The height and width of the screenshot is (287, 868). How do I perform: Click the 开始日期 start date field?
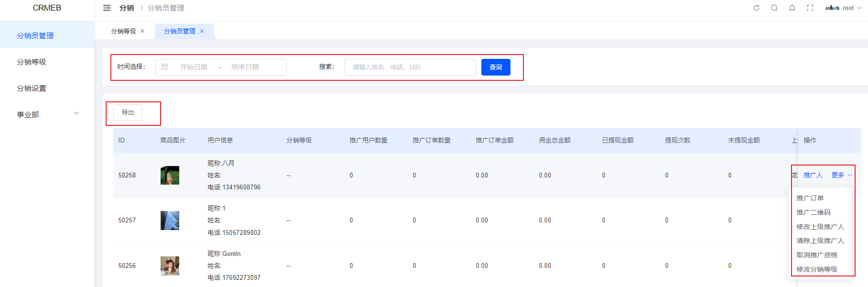click(x=194, y=67)
